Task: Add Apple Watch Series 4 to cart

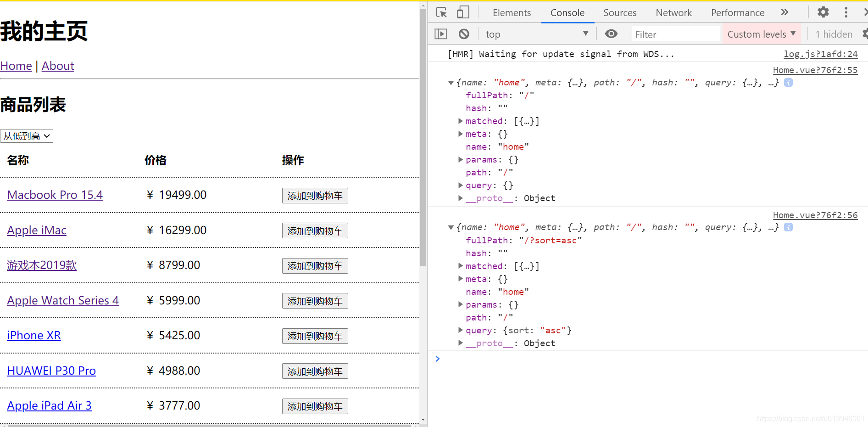Action: coord(315,301)
